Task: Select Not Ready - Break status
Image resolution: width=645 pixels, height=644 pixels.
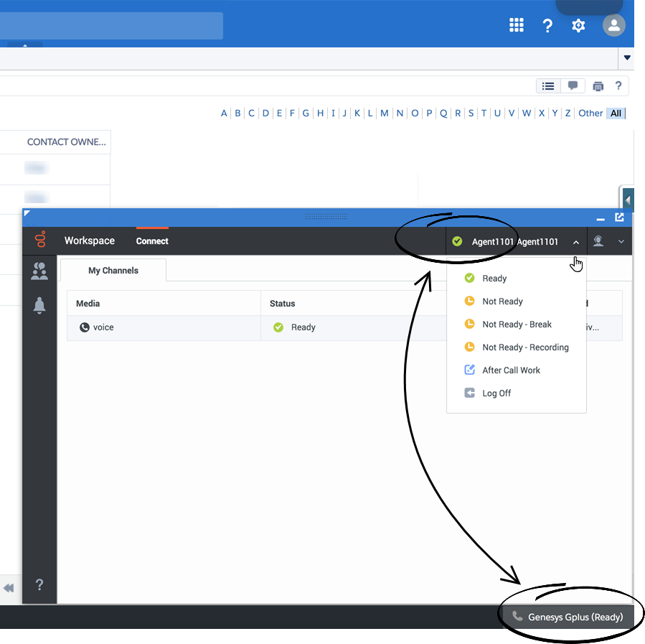Action: point(517,325)
